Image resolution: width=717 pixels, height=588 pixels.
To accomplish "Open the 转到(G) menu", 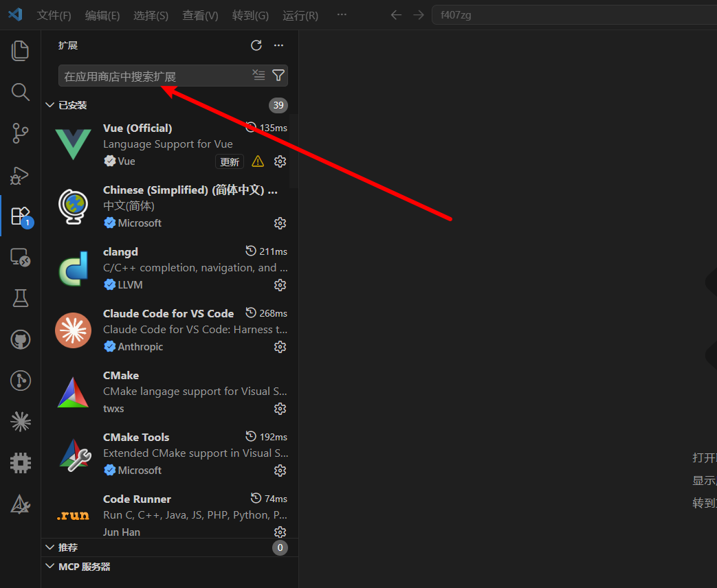I will 250,16.
